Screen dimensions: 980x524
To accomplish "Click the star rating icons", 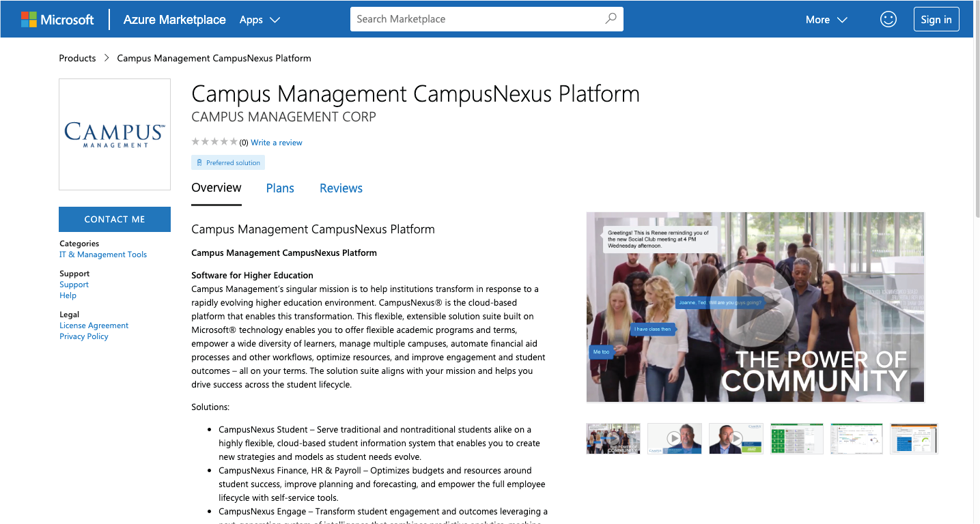I will [x=214, y=142].
